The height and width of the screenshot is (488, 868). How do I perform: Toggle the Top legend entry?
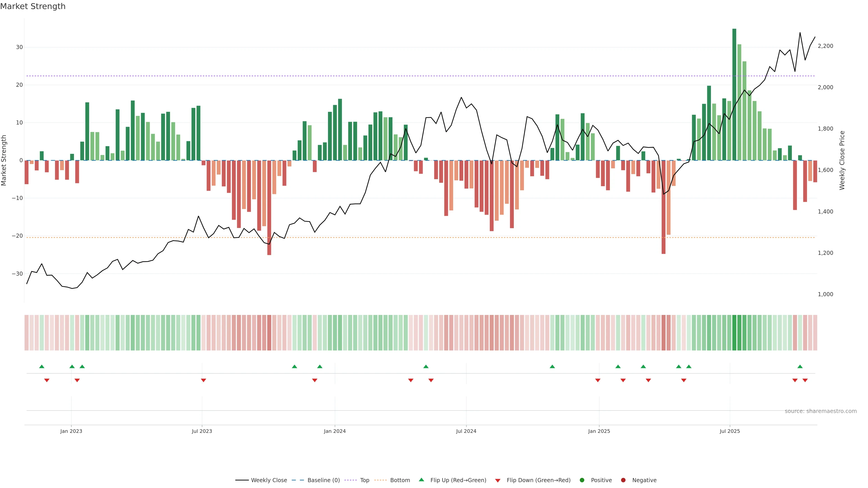point(364,480)
